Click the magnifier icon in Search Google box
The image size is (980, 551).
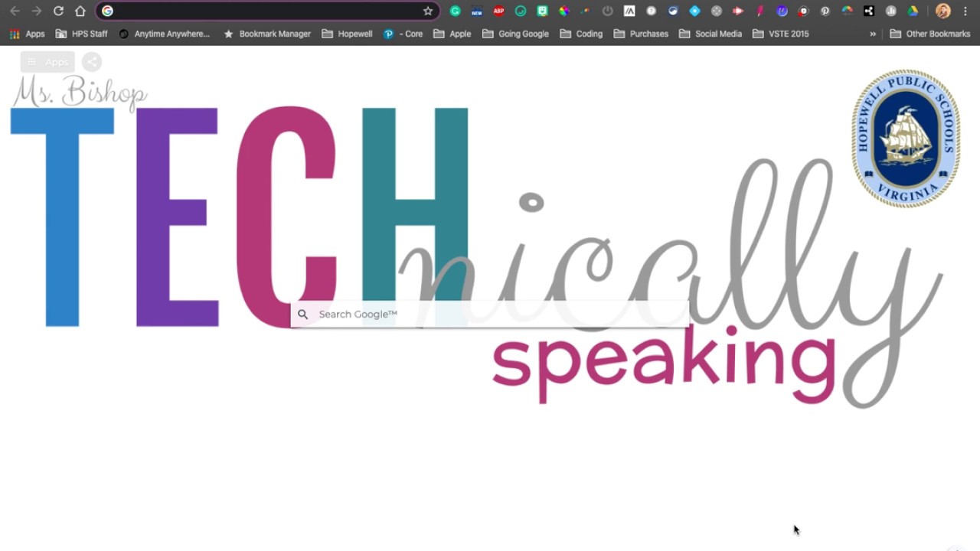coord(303,314)
